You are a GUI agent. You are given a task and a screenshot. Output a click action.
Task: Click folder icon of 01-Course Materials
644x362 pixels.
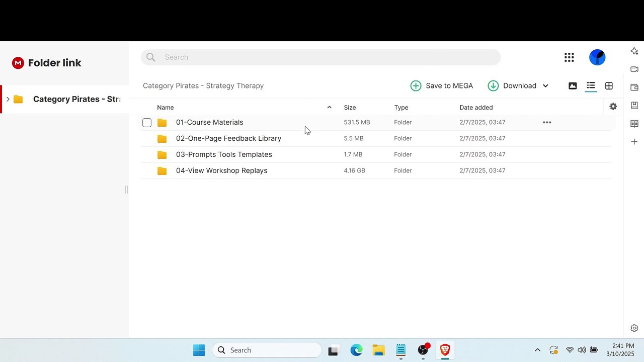coord(162,122)
